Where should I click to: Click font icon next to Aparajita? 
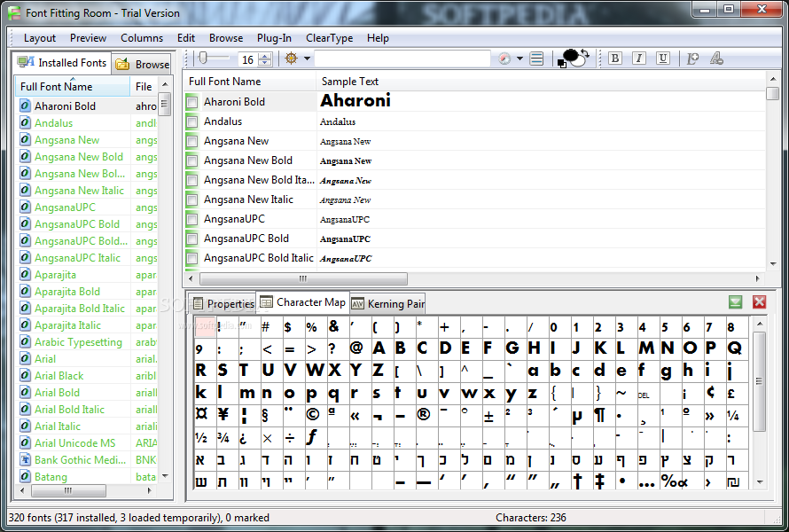[x=25, y=274]
